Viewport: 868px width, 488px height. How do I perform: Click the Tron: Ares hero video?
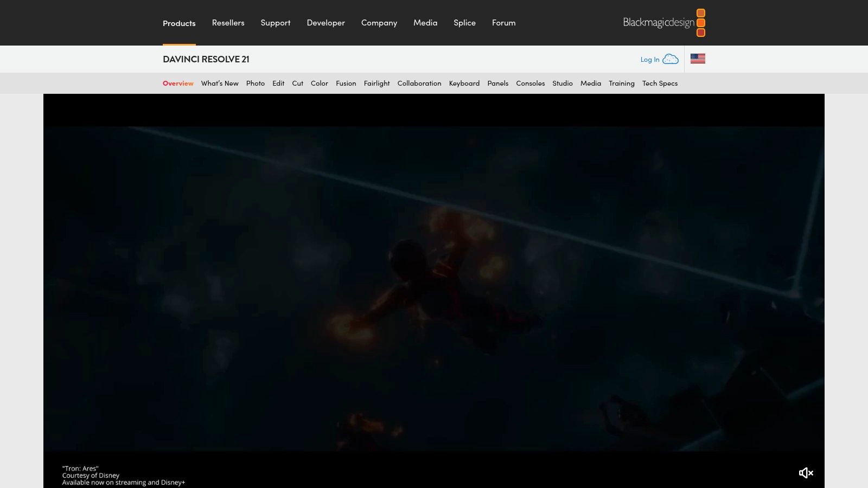tap(434, 291)
